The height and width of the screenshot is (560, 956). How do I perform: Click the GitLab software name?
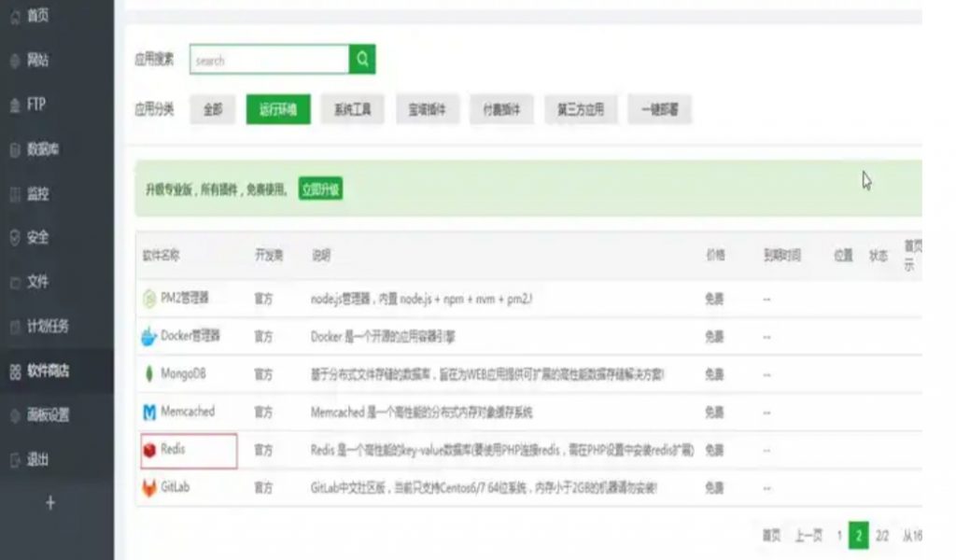coord(175,487)
